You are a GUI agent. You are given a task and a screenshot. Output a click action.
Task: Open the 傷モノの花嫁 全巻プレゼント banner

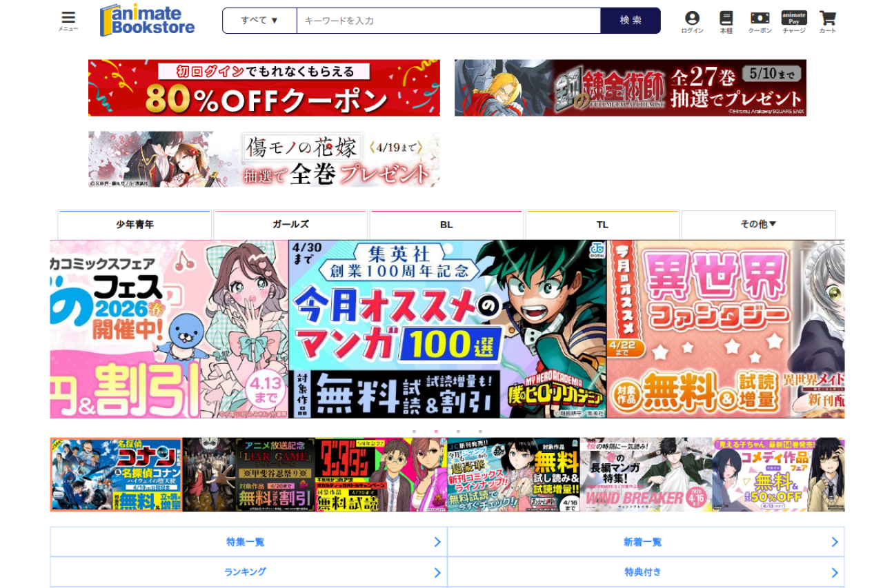point(264,159)
